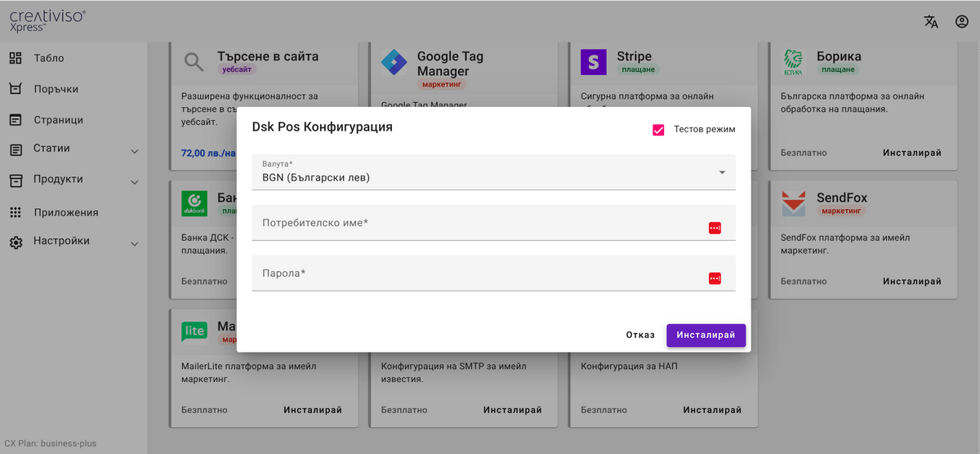Expand the Настройки sidebar section

[x=134, y=243]
